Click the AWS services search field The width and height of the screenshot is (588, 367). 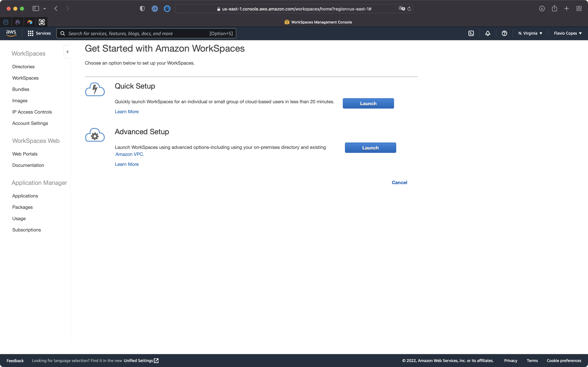[x=138, y=33]
